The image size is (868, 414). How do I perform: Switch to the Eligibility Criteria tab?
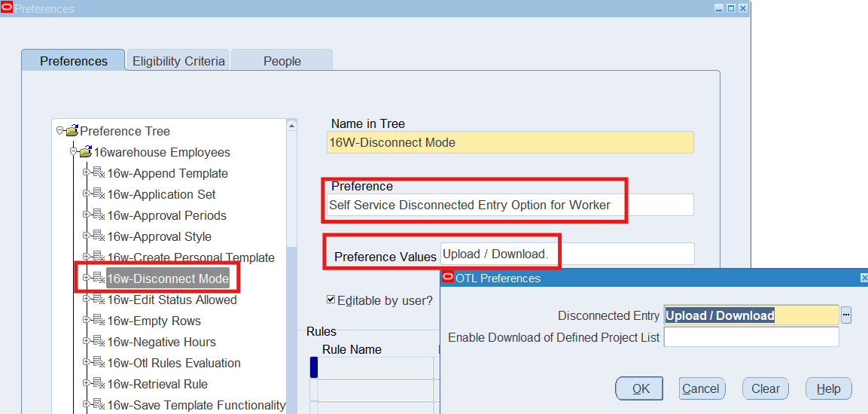click(178, 61)
